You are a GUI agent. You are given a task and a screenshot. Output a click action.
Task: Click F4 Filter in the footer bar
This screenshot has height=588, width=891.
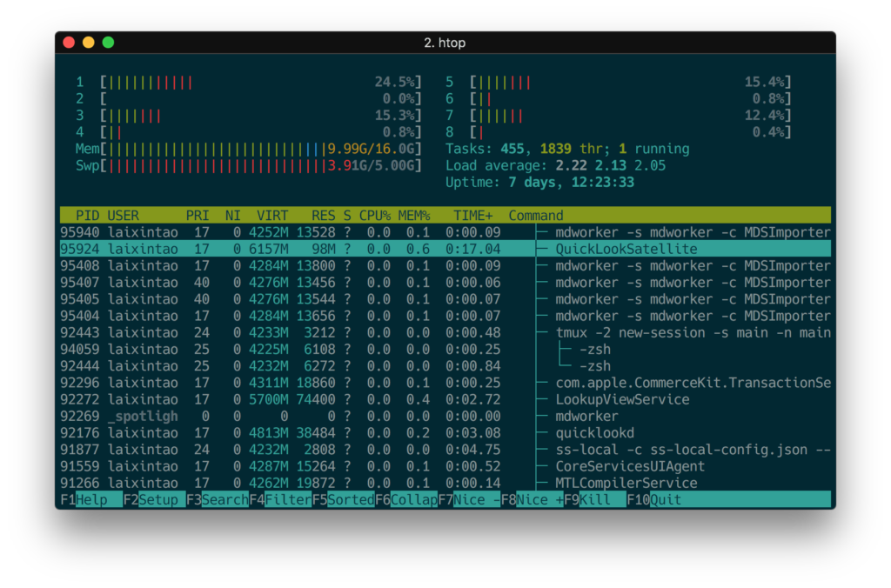tap(280, 500)
